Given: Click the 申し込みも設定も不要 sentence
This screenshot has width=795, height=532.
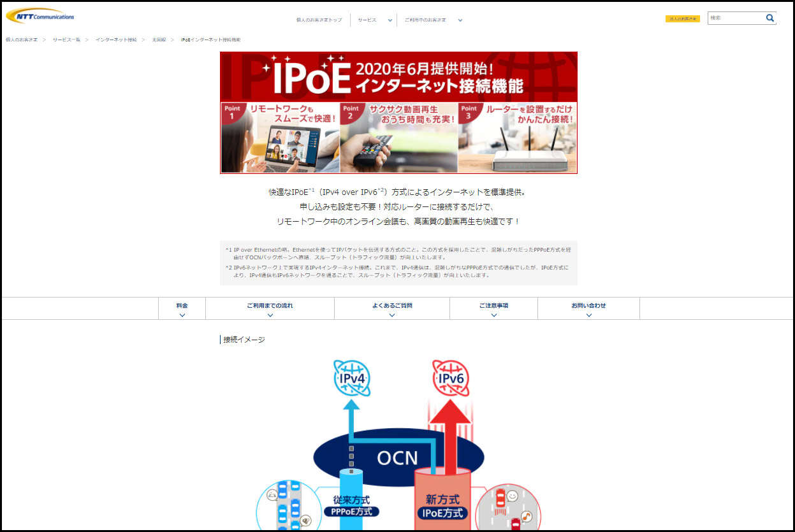Looking at the screenshot, I should click(397, 206).
